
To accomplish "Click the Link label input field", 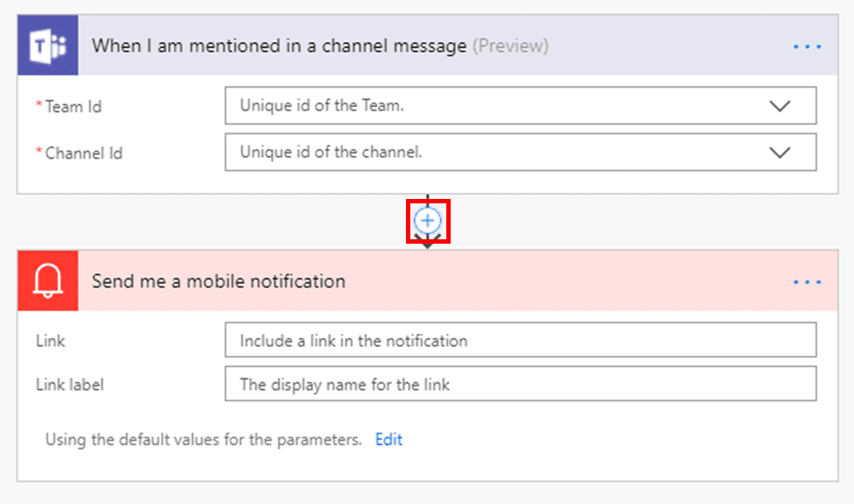I will pyautogui.click(x=521, y=384).
